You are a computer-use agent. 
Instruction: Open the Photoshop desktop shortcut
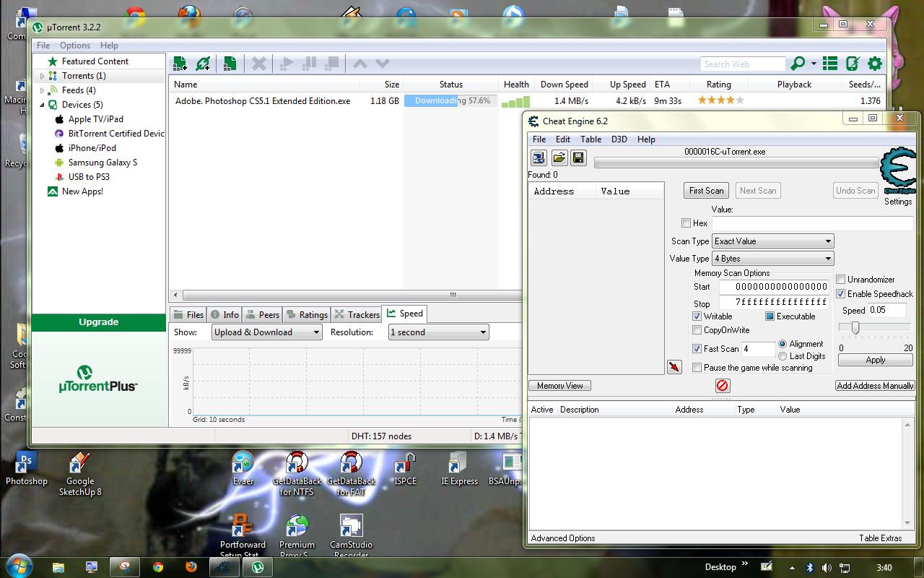coord(27,468)
